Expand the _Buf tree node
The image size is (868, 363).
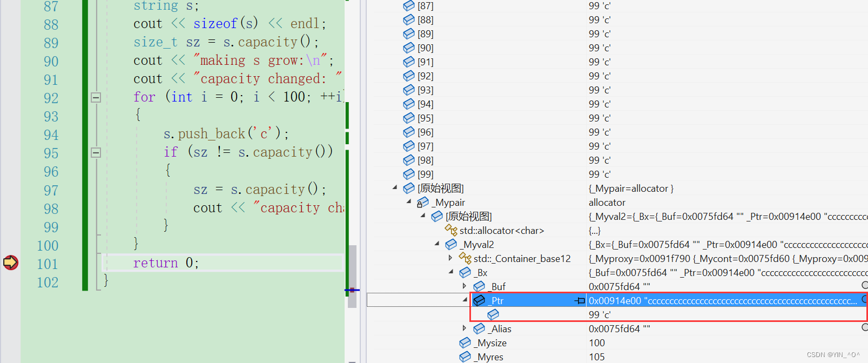coord(465,286)
